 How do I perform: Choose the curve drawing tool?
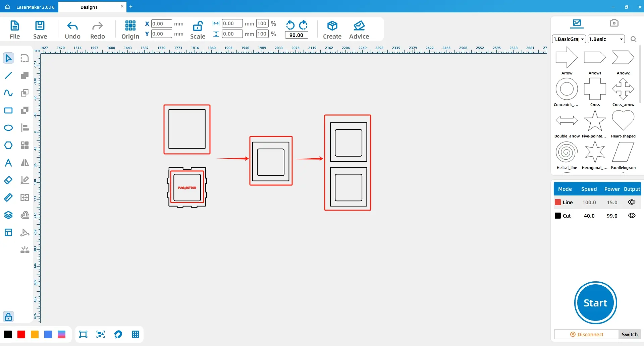[x=8, y=93]
